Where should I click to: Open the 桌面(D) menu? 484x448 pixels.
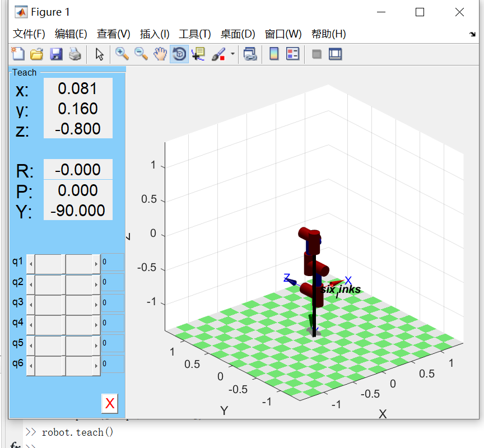[x=238, y=34]
